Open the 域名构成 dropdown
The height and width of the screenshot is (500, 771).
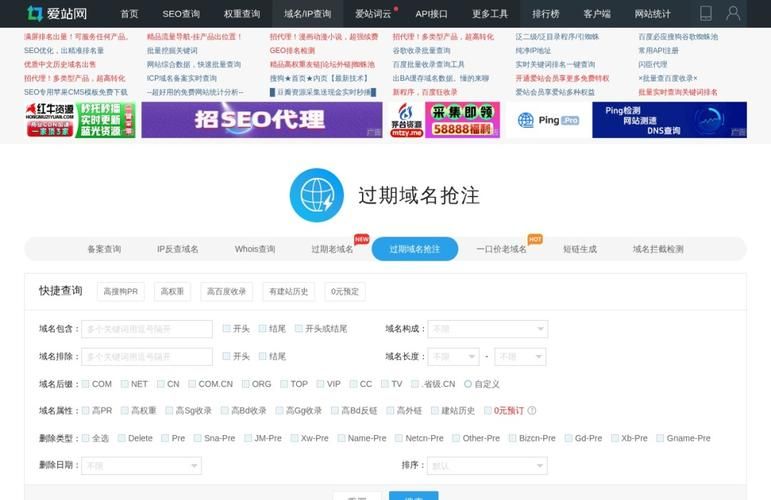point(488,329)
